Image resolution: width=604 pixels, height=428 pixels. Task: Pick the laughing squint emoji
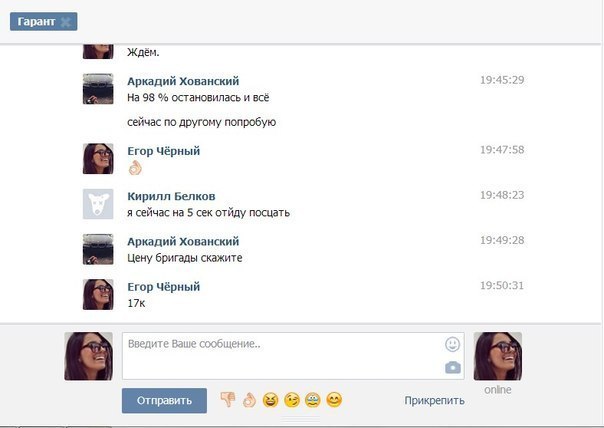coord(270,400)
